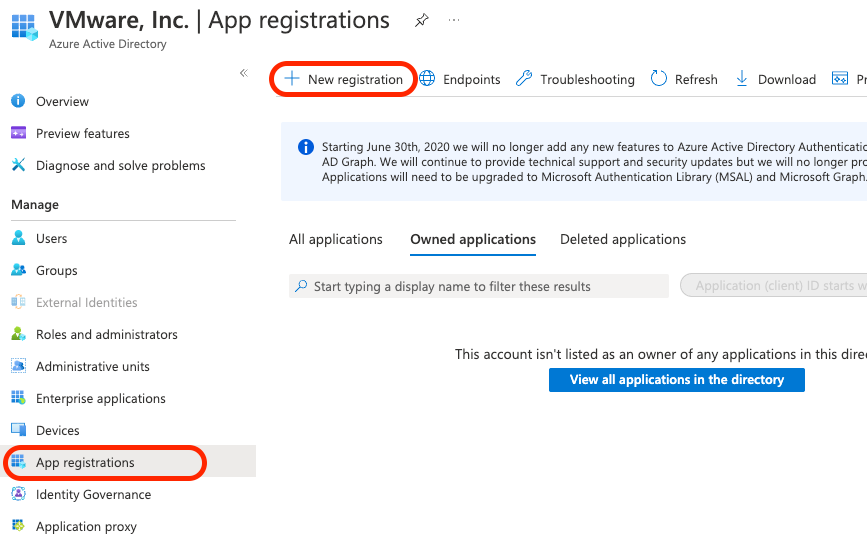The image size is (867, 538).
Task: Click the Endpoints toolbar label
Action: pos(472,80)
